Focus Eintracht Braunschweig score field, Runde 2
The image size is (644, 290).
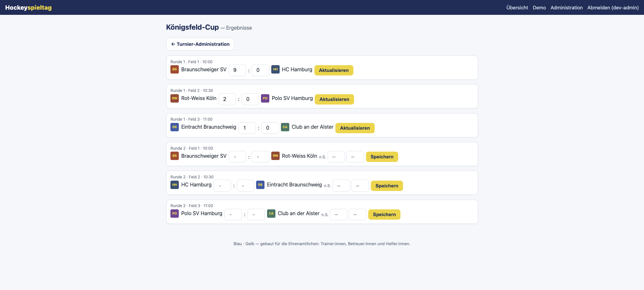pyautogui.click(x=245, y=185)
